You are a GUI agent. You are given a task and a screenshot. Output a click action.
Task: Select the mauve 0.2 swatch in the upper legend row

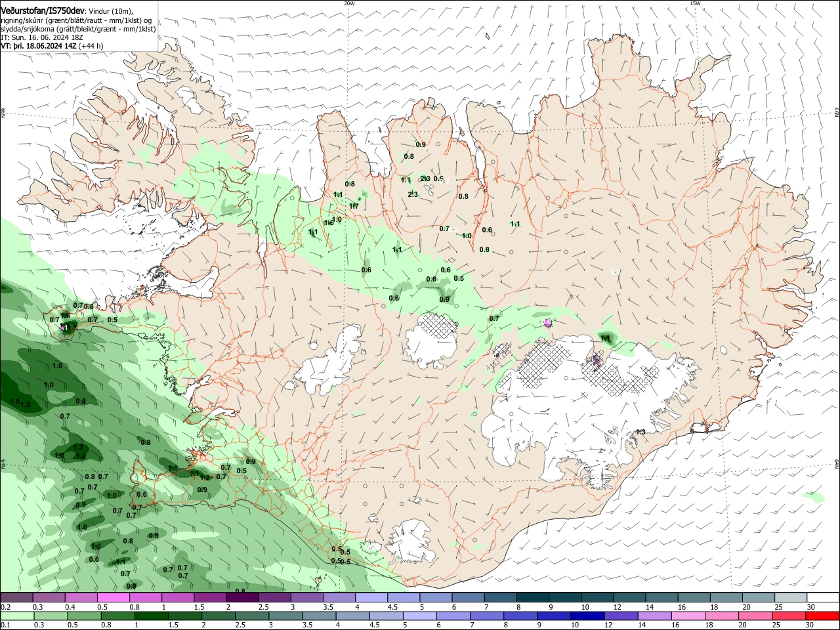coord(16,598)
